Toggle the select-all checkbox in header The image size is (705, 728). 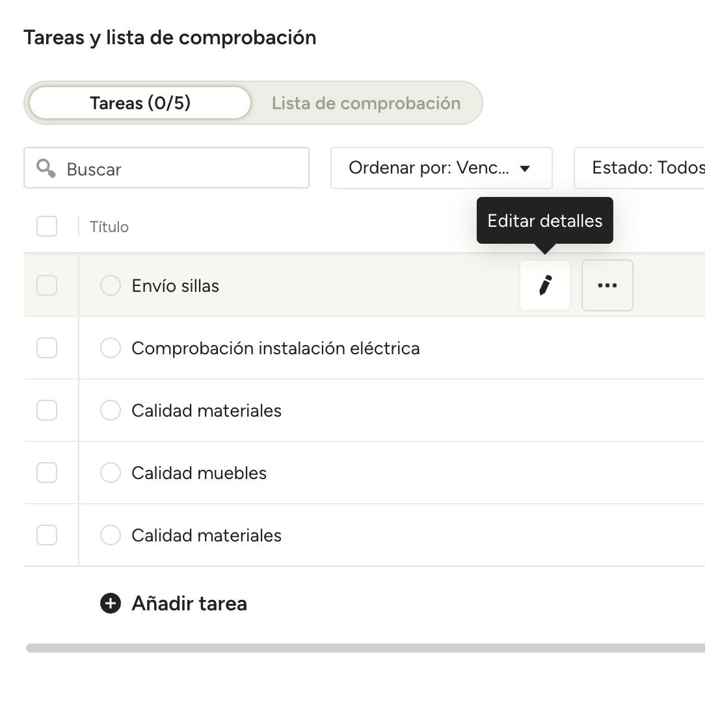pyautogui.click(x=47, y=227)
